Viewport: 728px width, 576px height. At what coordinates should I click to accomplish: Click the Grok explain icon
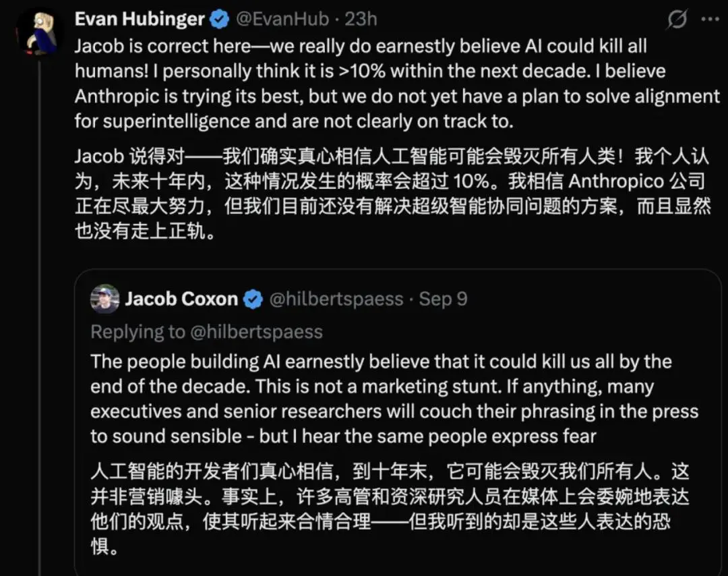pos(677,20)
